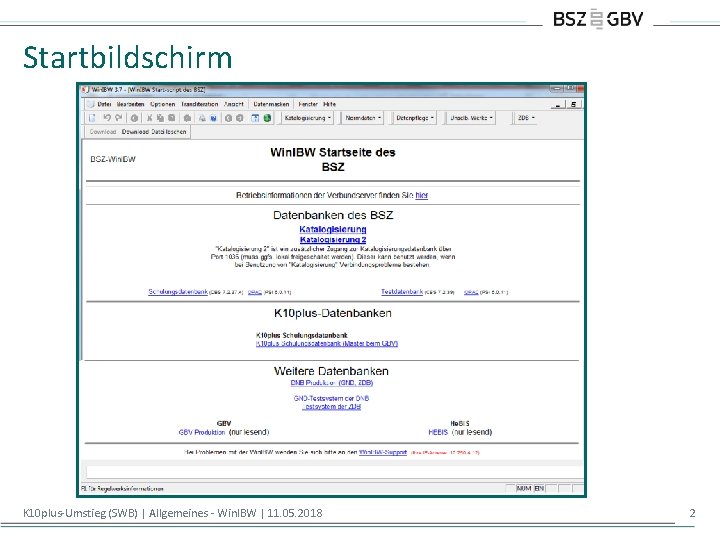This screenshot has height=540, width=720.
Task: Open the ZDB toolbar dropdown
Action: (x=526, y=118)
